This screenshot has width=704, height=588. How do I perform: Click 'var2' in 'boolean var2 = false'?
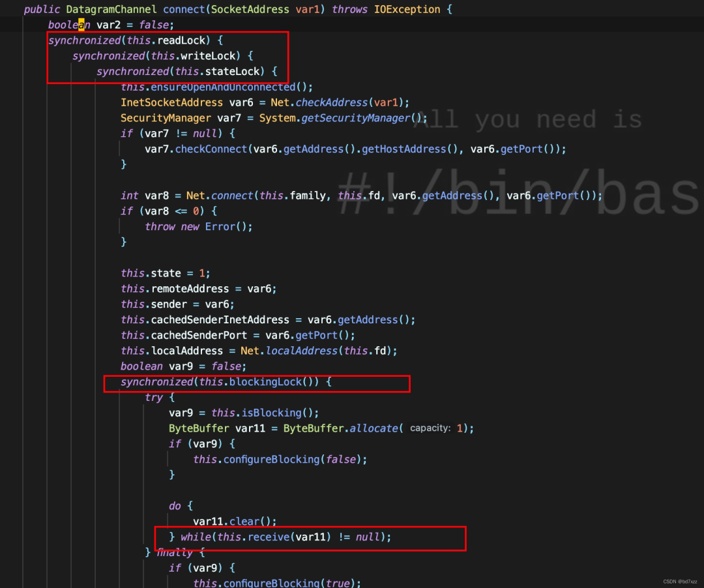[108, 25]
